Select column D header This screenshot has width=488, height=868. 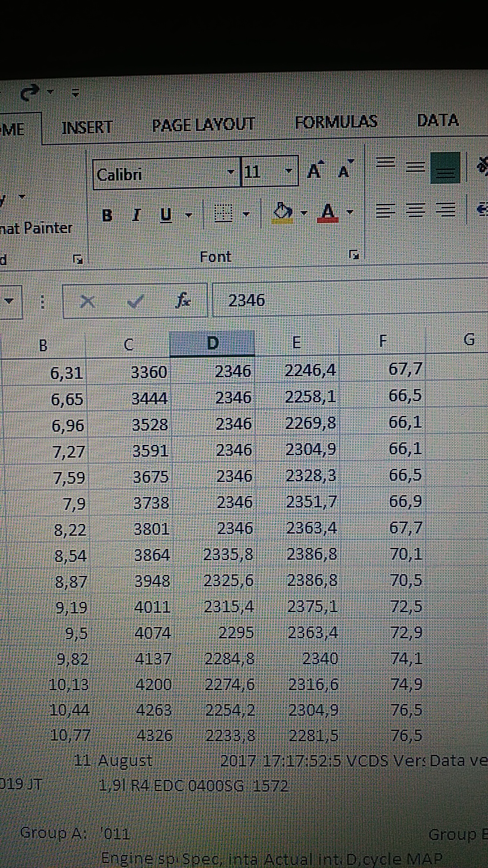[212, 344]
